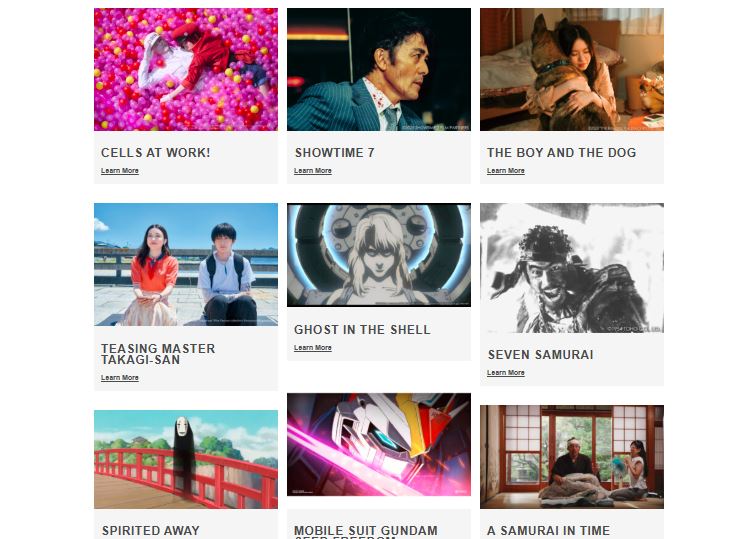
Task: Open The Boy and the Dog image
Action: click(572, 69)
